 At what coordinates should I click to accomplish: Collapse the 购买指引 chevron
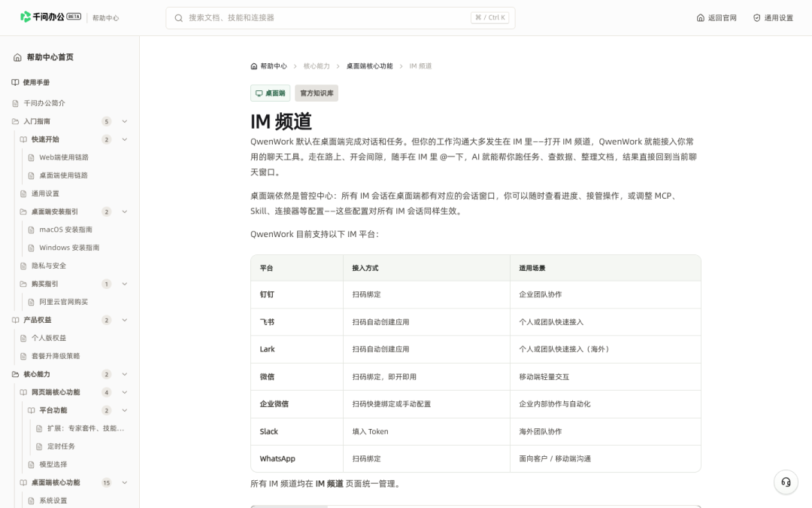(x=124, y=284)
